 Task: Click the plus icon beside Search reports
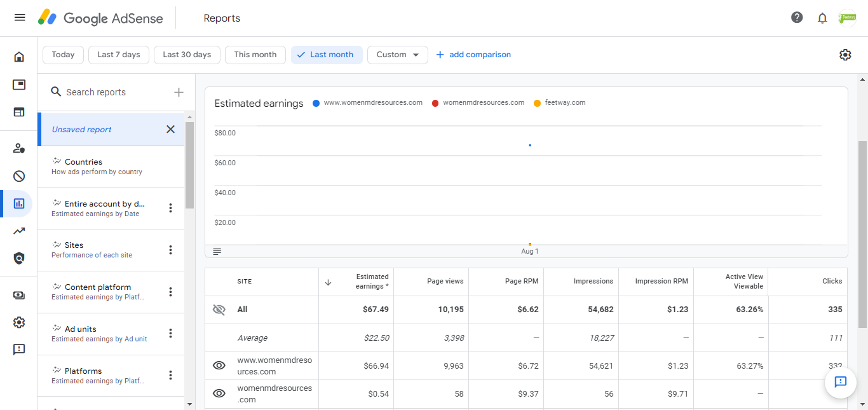(179, 92)
